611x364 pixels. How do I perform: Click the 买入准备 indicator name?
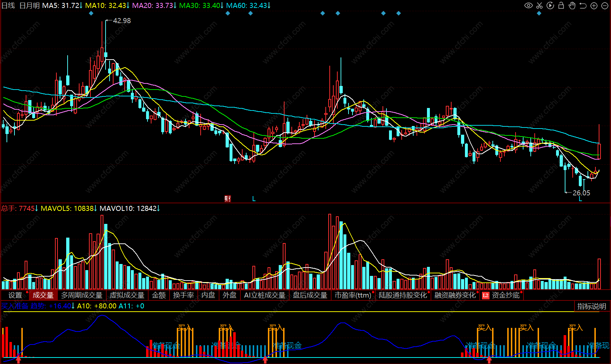15,306
